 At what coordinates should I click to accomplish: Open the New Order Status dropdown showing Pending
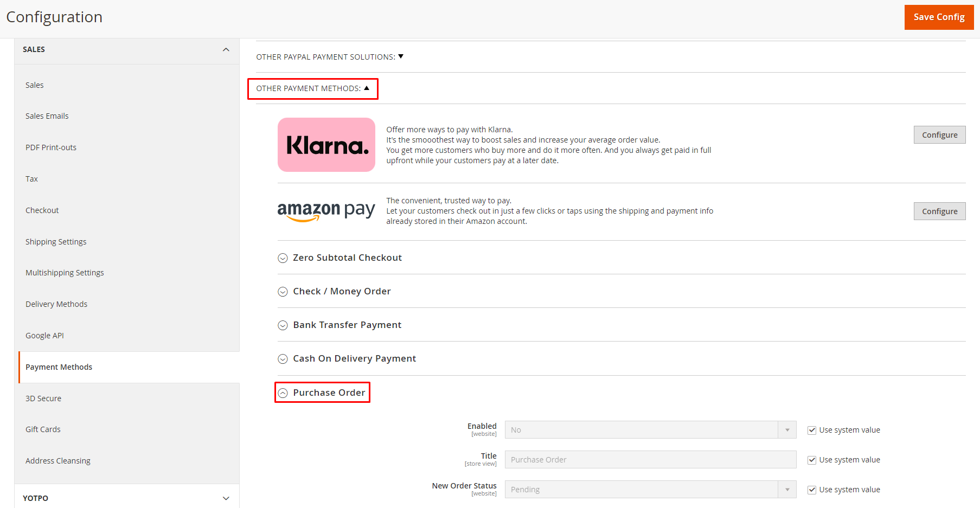[650, 490]
